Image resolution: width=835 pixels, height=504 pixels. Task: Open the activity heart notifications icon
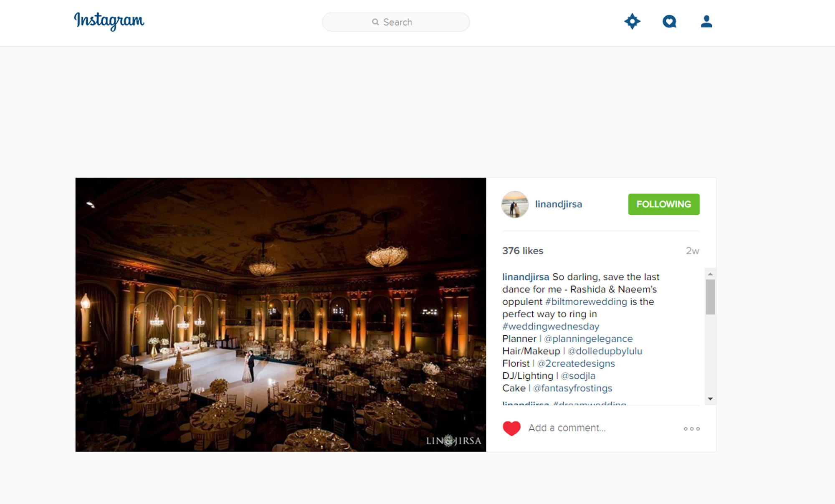point(669,21)
